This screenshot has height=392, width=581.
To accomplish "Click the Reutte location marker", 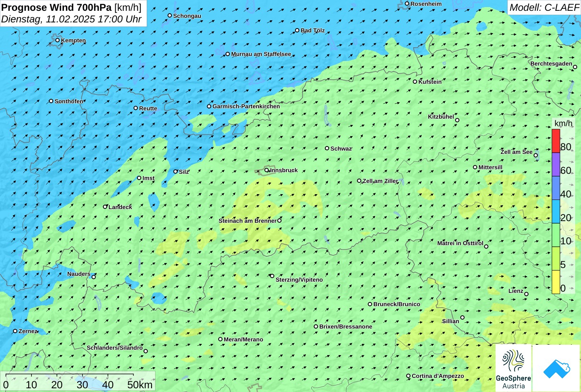I will point(136,108).
